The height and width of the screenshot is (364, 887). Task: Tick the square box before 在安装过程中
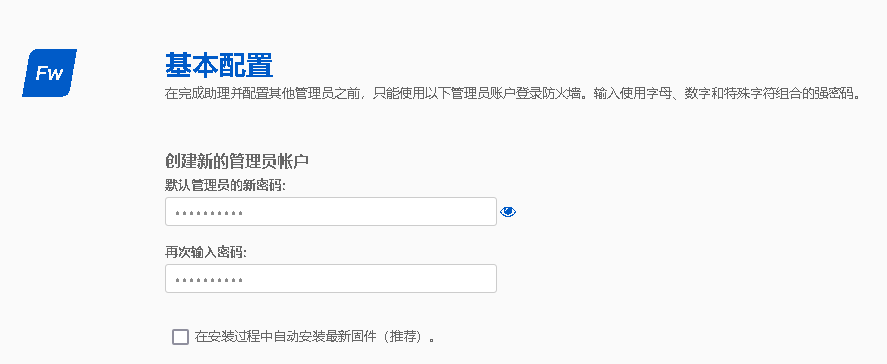pos(180,337)
